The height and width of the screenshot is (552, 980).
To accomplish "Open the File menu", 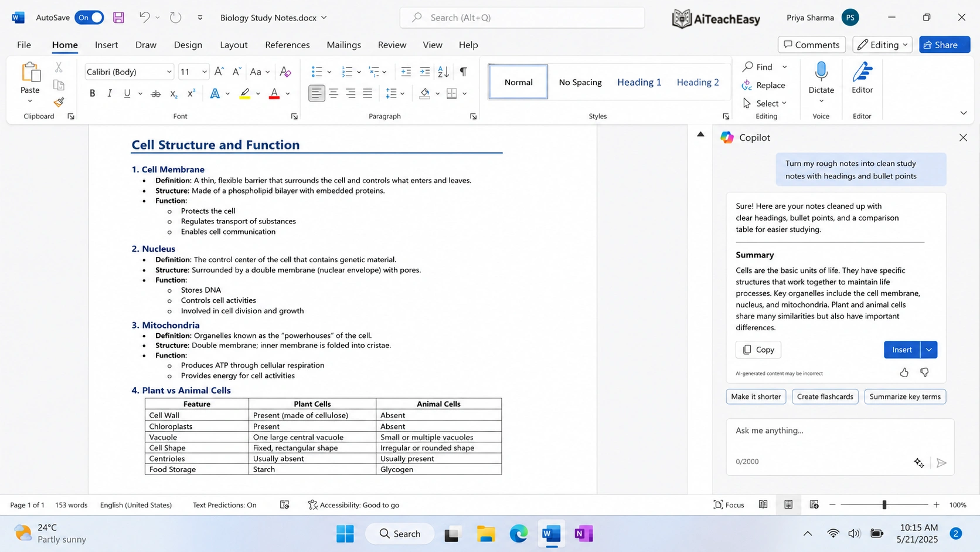I will (24, 45).
